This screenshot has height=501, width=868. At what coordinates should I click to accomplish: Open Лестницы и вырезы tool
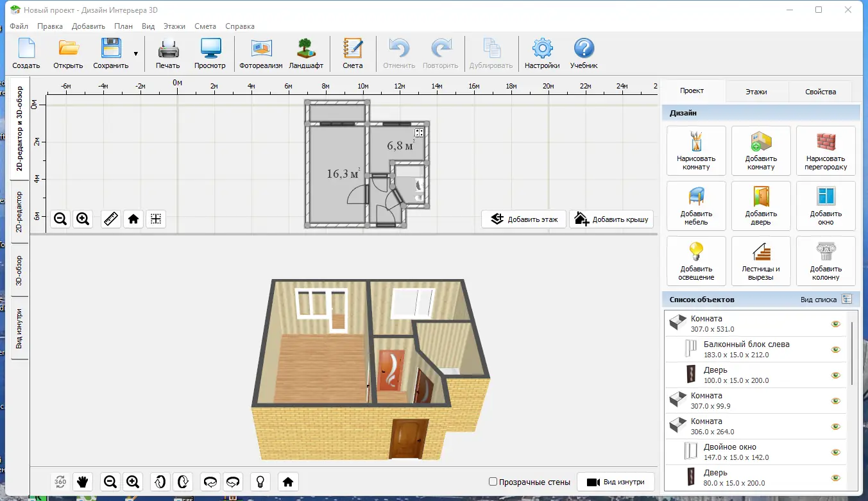[761, 261]
